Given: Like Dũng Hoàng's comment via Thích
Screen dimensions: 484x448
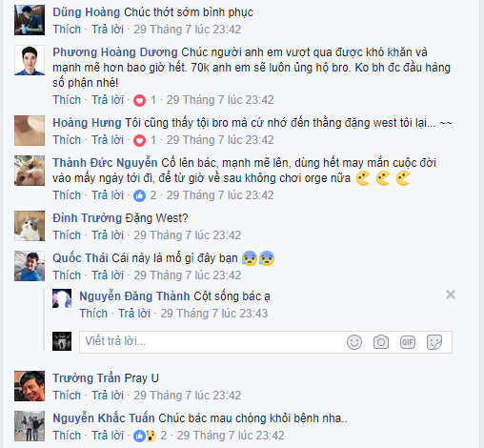Looking at the screenshot, I should (x=67, y=30).
